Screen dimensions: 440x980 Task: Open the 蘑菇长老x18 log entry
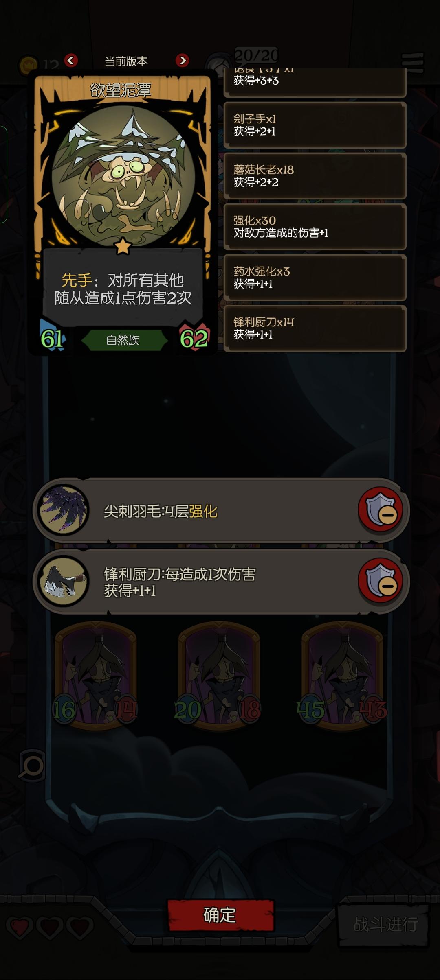[315, 176]
